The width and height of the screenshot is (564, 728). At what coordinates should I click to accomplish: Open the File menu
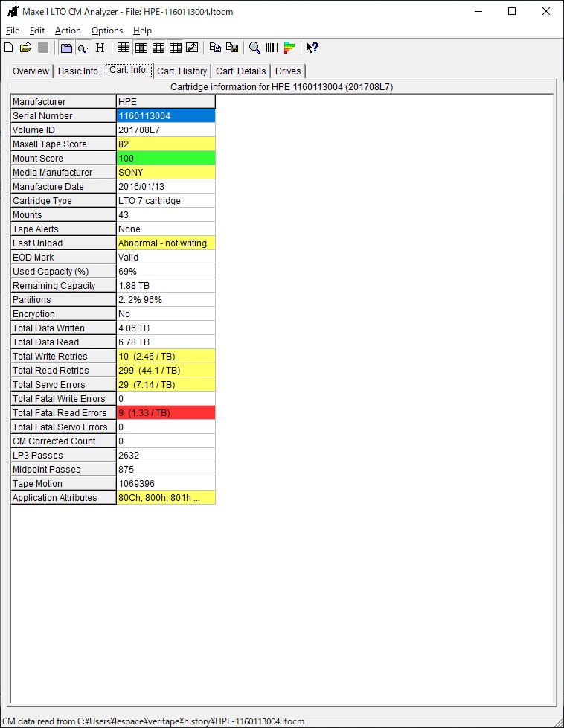13,31
